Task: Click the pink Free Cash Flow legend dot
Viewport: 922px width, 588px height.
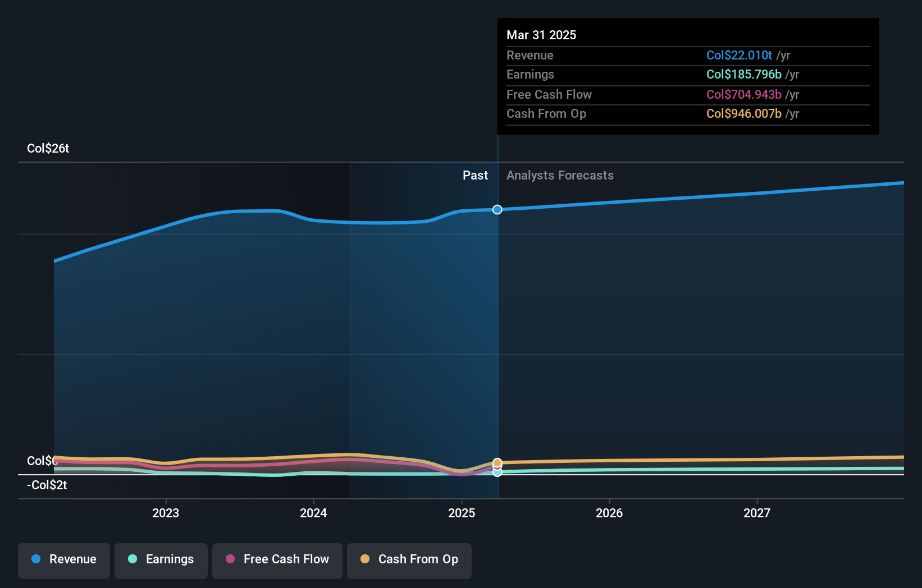Action: (x=230, y=559)
